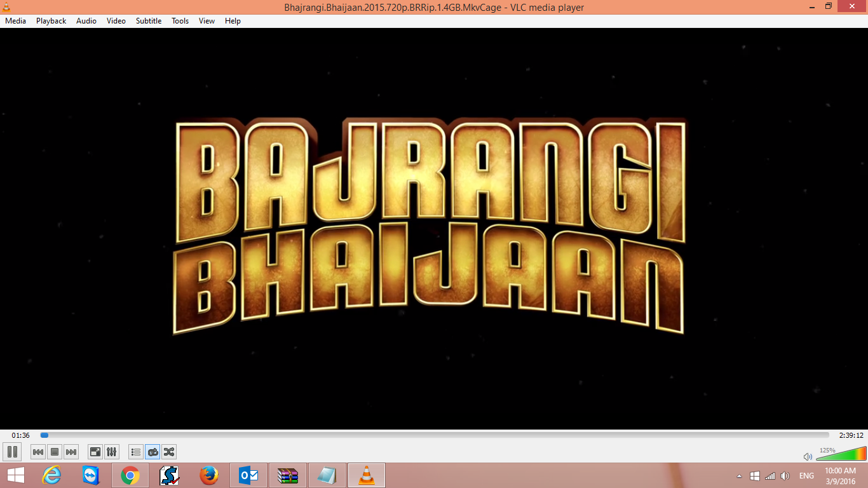Open the View menu

tap(207, 21)
